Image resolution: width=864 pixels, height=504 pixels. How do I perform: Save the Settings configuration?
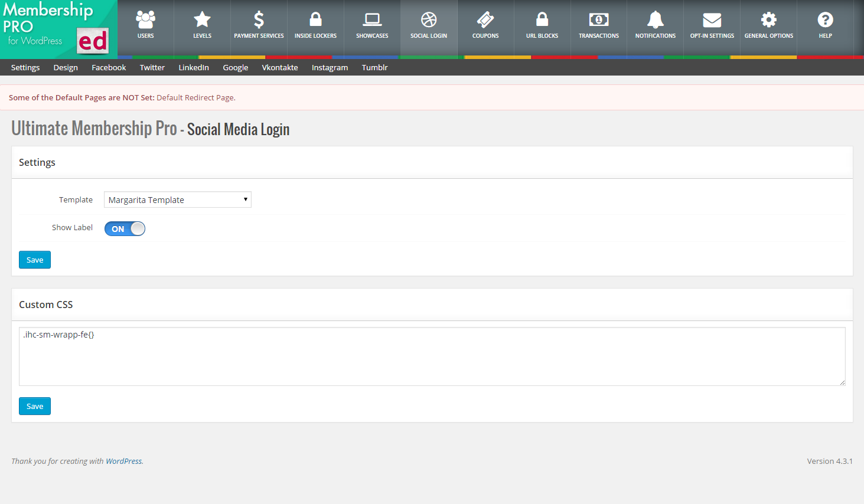coord(34,260)
